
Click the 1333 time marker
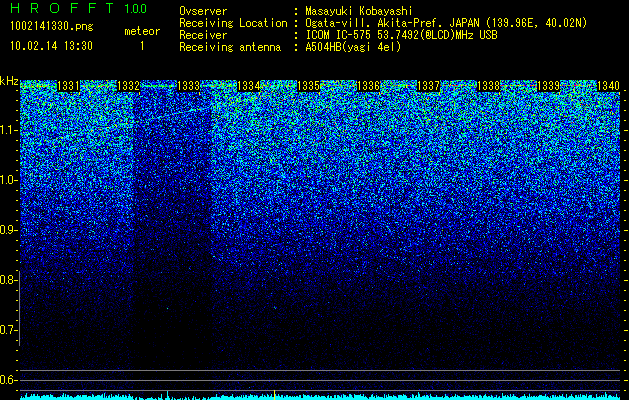[x=189, y=86]
